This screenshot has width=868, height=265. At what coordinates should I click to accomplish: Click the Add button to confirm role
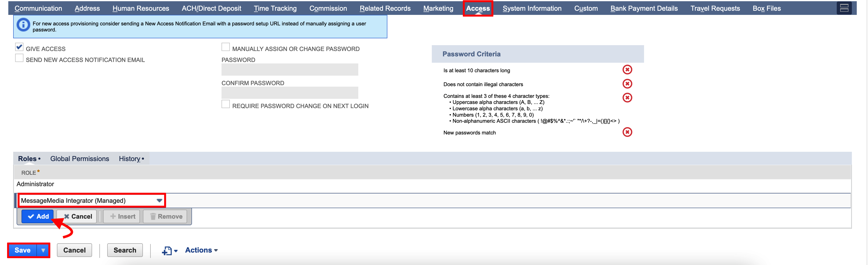[x=37, y=216]
